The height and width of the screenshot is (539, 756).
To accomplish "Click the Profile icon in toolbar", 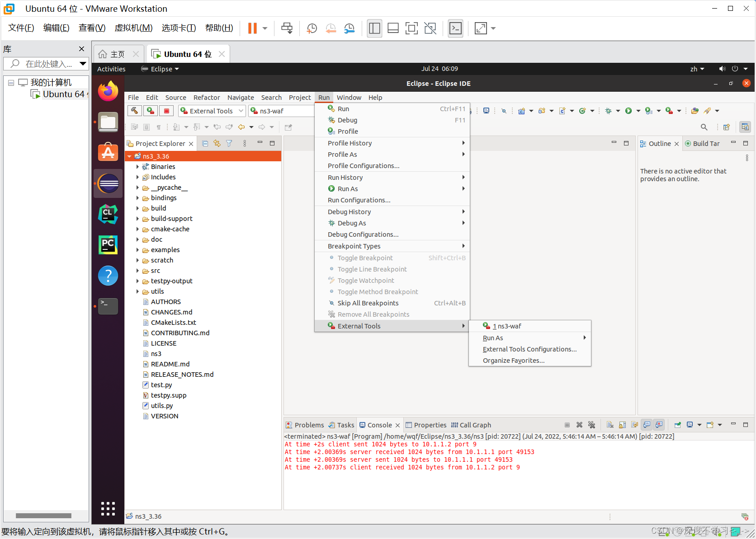I will pos(649,111).
